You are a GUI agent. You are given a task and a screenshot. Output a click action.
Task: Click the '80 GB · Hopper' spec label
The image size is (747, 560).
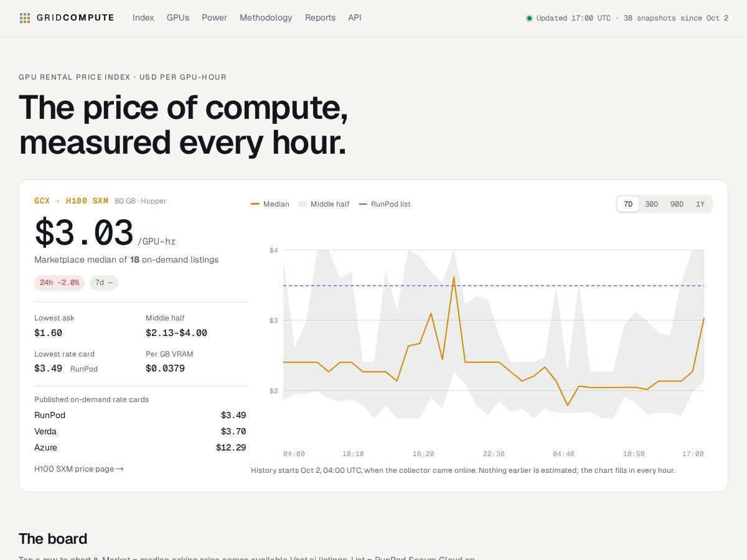[x=140, y=201]
